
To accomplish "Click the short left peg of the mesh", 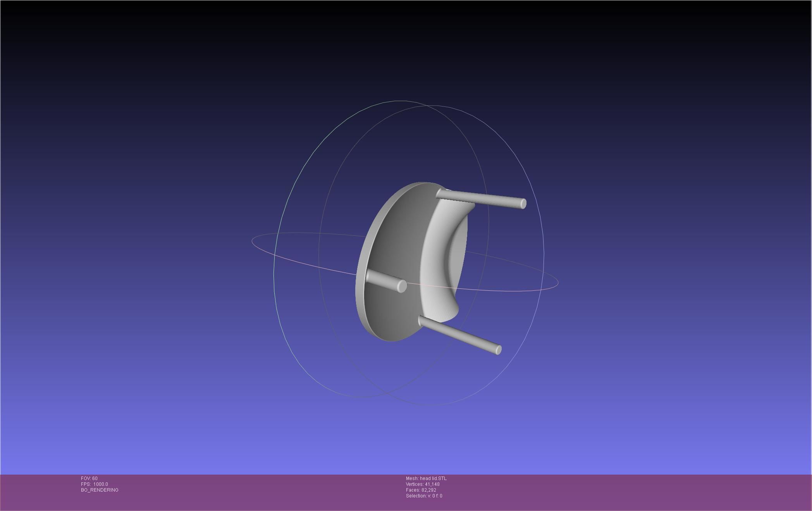I will 386,280.
